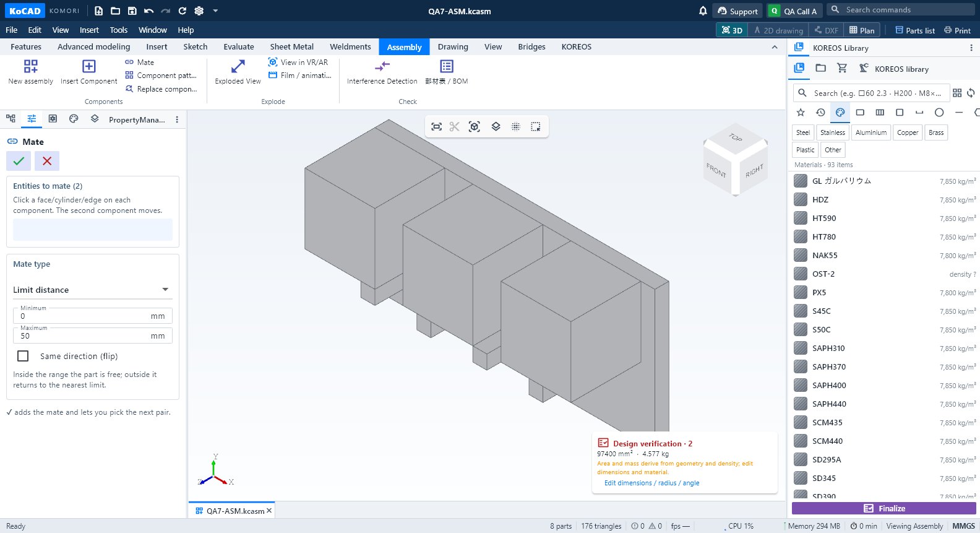Click the Finalize button
The width and height of the screenshot is (980, 533).
click(883, 508)
